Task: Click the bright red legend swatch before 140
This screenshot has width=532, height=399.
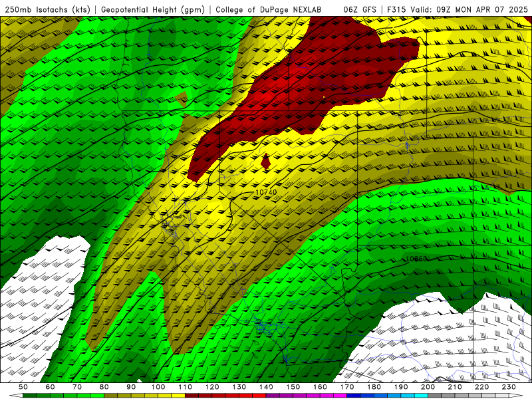Action: tap(259, 396)
